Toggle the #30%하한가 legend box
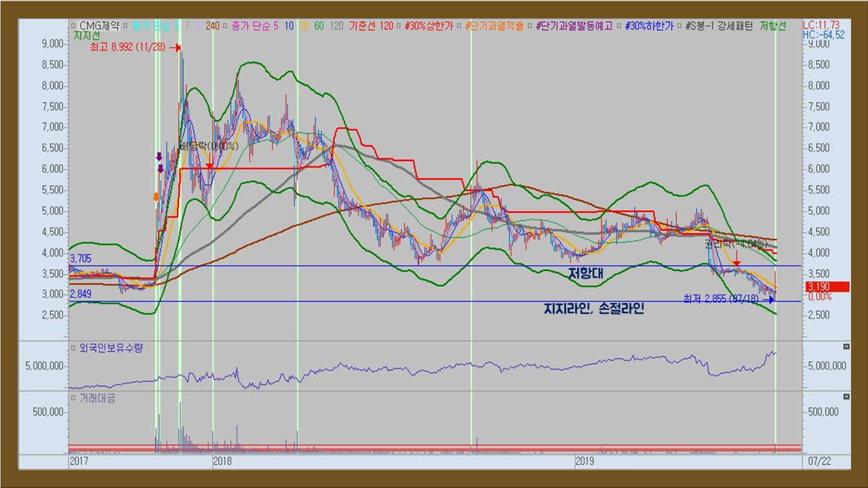 [x=620, y=26]
